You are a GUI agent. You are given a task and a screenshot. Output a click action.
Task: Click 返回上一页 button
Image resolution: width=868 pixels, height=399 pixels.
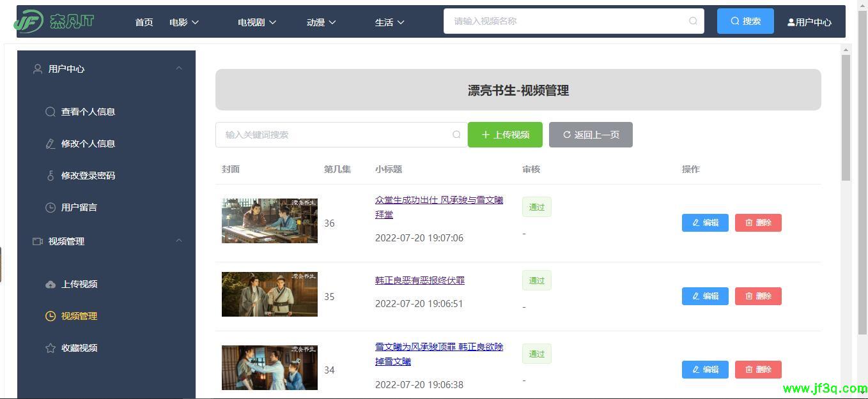591,135
